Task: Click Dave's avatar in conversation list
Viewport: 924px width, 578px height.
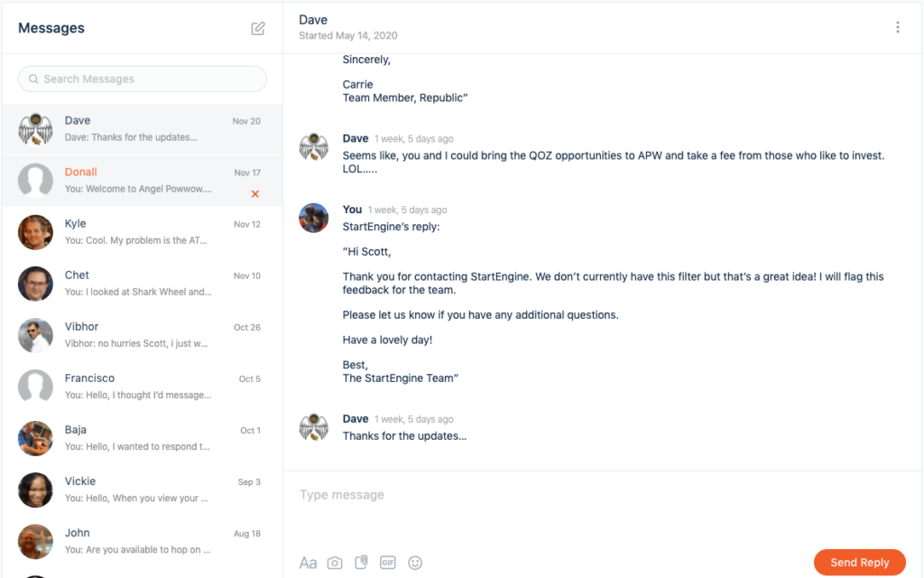Action: pos(35,129)
